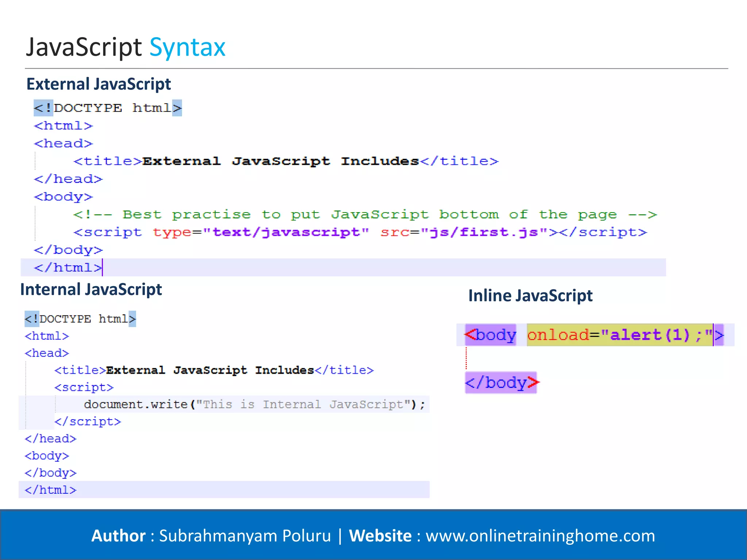This screenshot has width=747, height=560.
Task: Click the green 'Best practise' comment line
Action: tap(365, 214)
